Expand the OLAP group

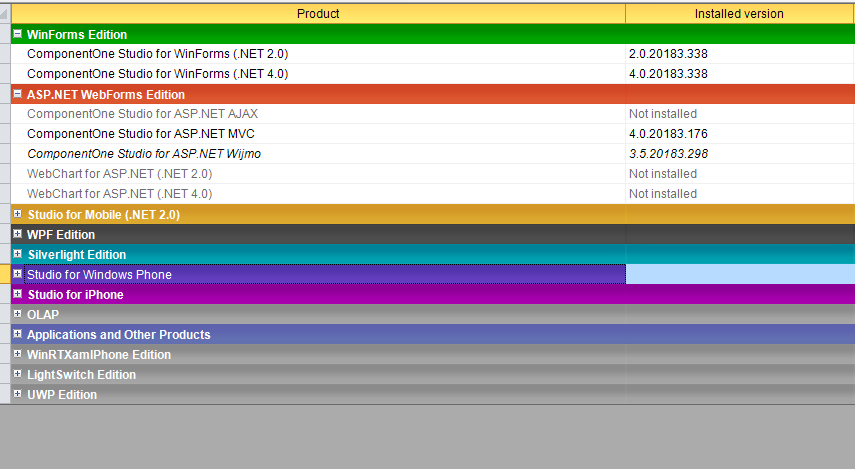click(x=17, y=314)
